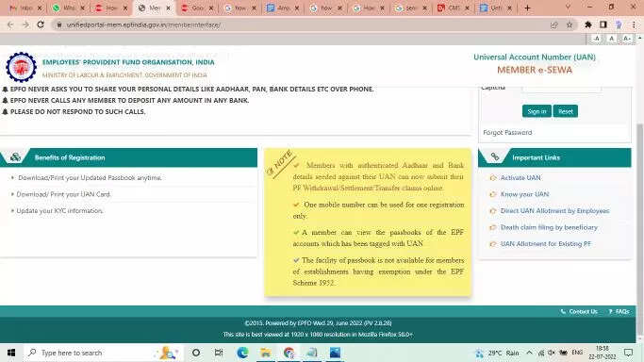Open the share page icon in address bar
This screenshot has width=644, height=362.
point(554,25)
